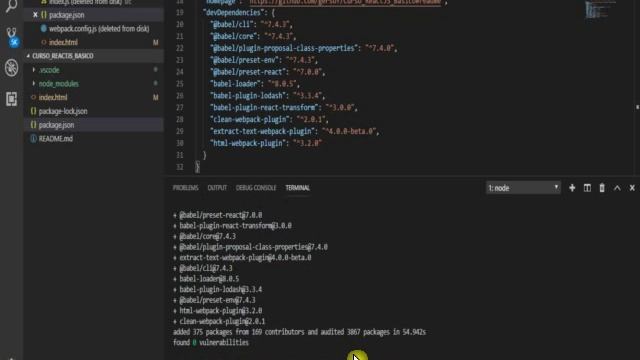
Task: Close the terminal panel
Action: [x=632, y=188]
